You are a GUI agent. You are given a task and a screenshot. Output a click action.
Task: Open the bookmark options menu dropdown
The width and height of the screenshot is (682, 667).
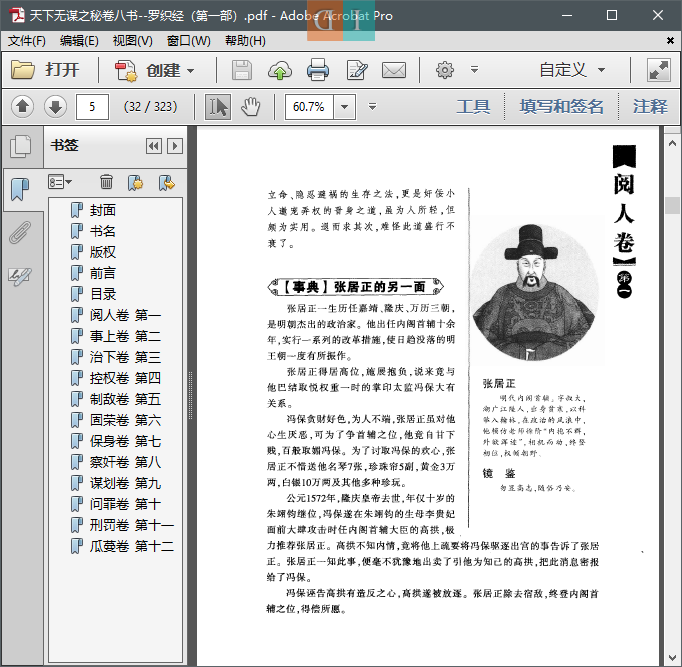60,182
